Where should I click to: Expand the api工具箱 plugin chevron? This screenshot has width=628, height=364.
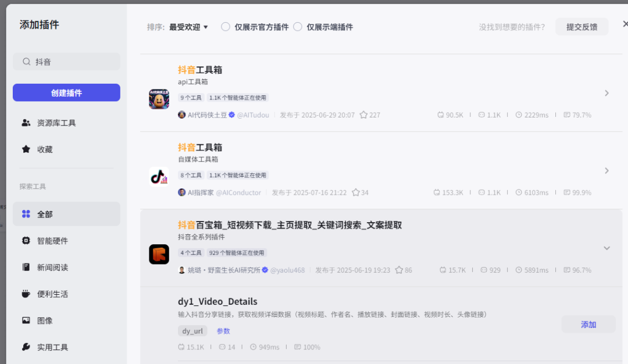606,93
